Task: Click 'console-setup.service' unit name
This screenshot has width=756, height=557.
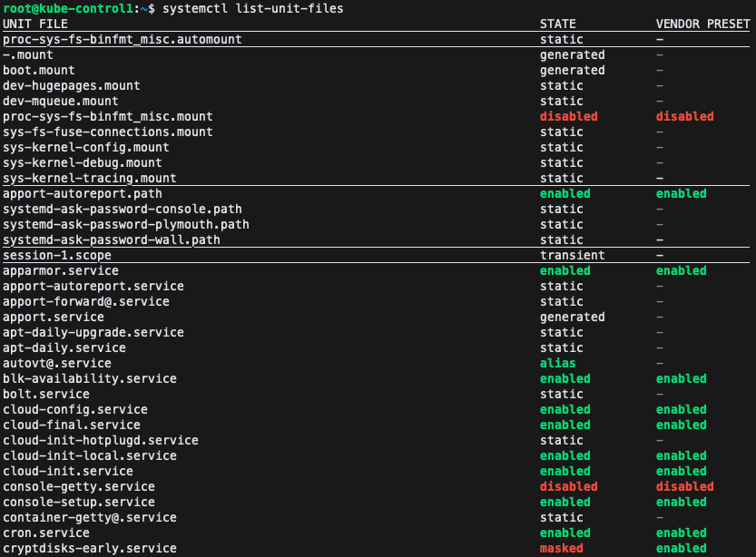Action: [79, 502]
